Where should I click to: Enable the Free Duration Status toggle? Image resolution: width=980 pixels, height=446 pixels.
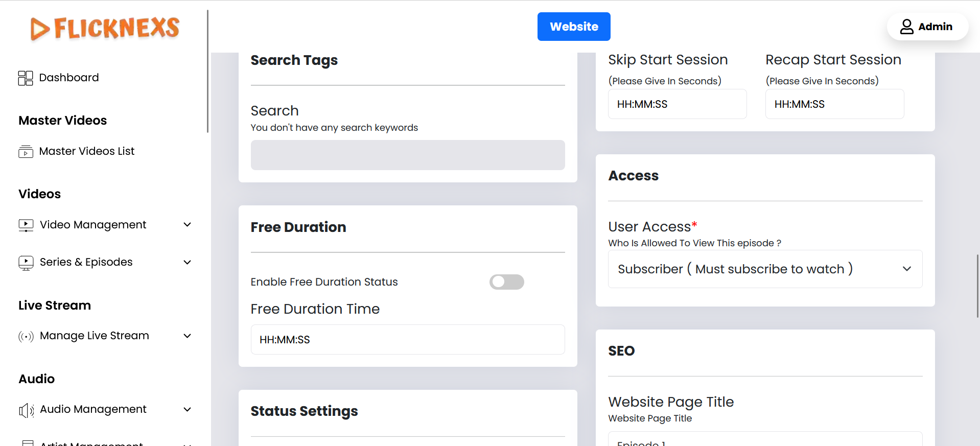506,282
